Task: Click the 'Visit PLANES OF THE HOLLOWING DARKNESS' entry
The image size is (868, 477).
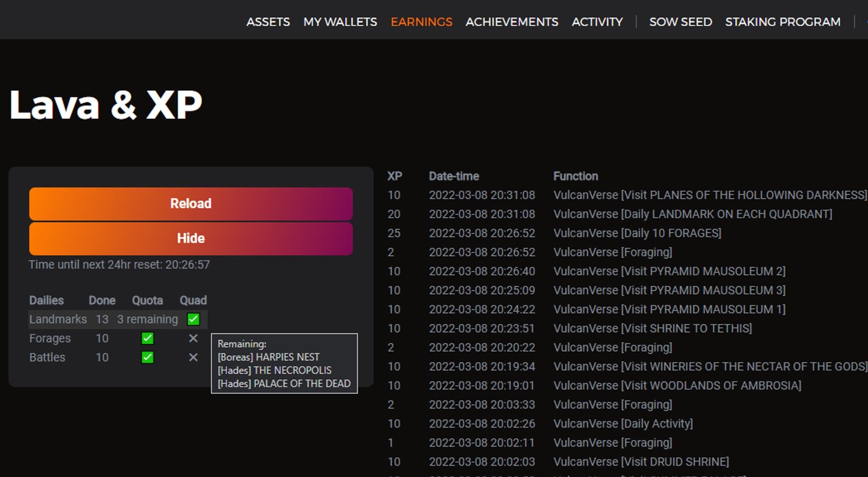Action: pyautogui.click(x=710, y=195)
